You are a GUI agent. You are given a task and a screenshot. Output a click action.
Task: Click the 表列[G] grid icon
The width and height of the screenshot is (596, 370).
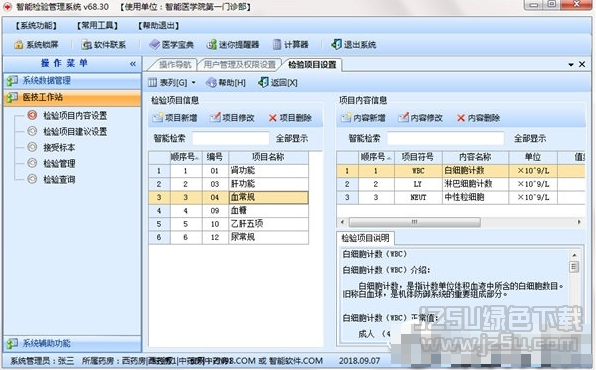click(x=152, y=82)
